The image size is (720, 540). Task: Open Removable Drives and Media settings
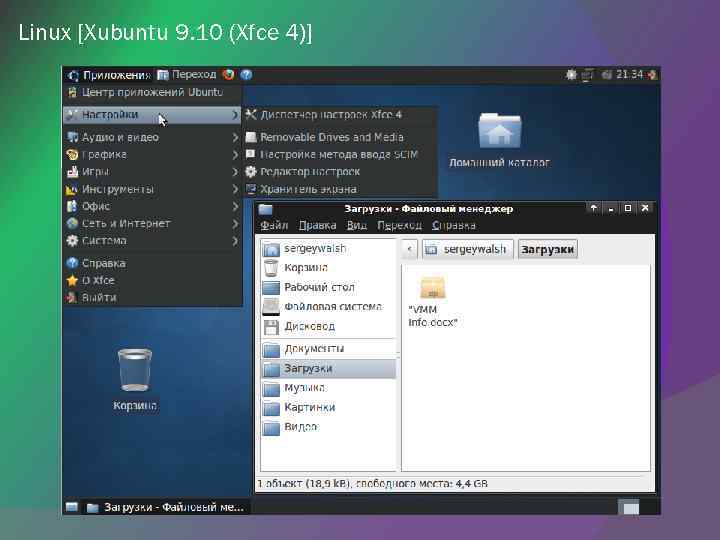tap(340, 137)
